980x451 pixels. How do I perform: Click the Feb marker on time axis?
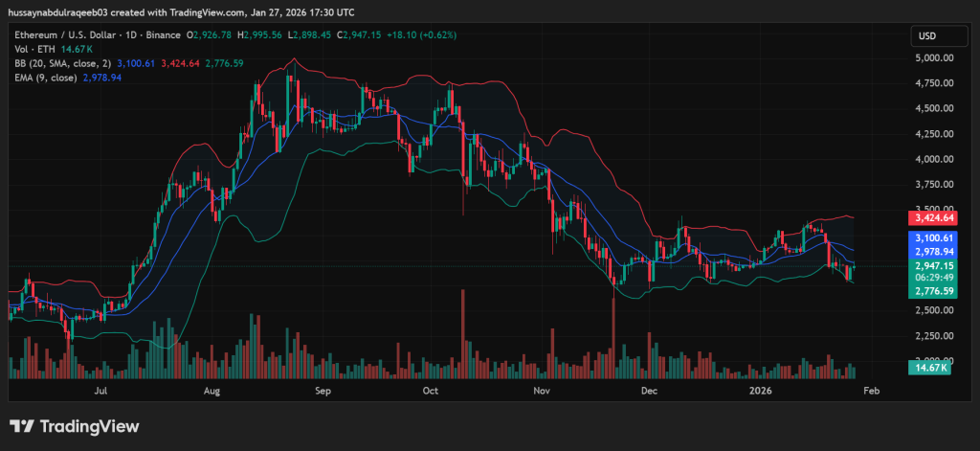[x=871, y=392]
